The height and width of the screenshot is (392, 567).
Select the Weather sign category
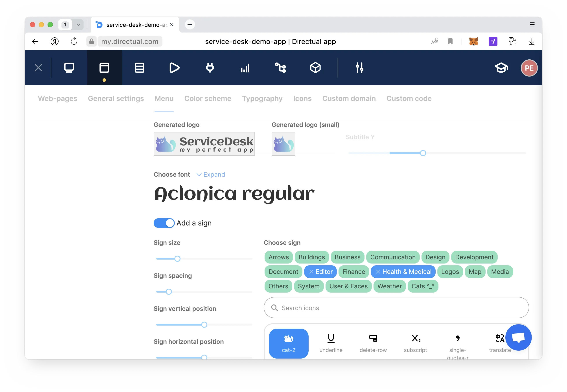pos(389,286)
